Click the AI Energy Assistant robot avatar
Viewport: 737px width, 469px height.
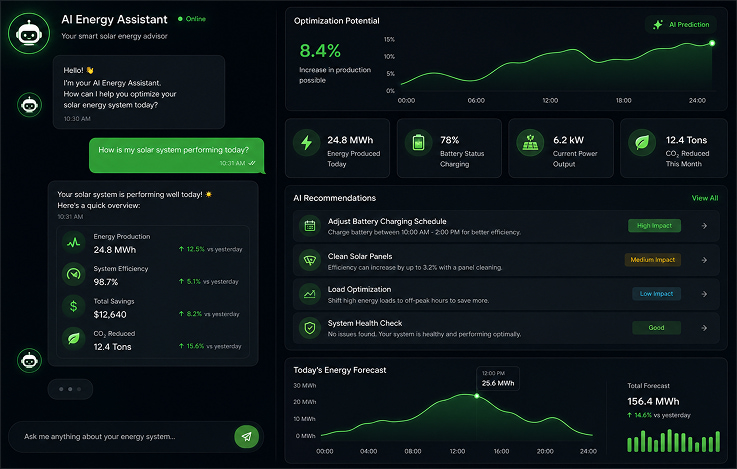(x=29, y=33)
